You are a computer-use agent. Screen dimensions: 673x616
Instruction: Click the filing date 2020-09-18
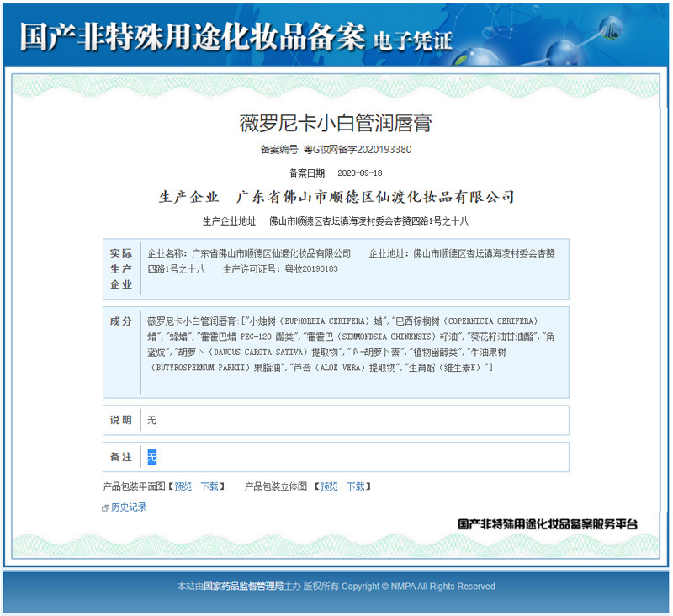click(x=359, y=173)
